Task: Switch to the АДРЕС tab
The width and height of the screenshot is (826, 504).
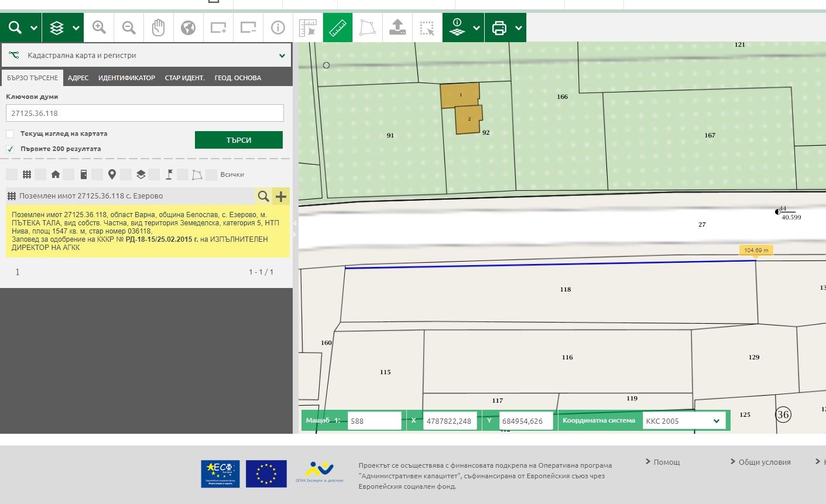Action: point(78,77)
